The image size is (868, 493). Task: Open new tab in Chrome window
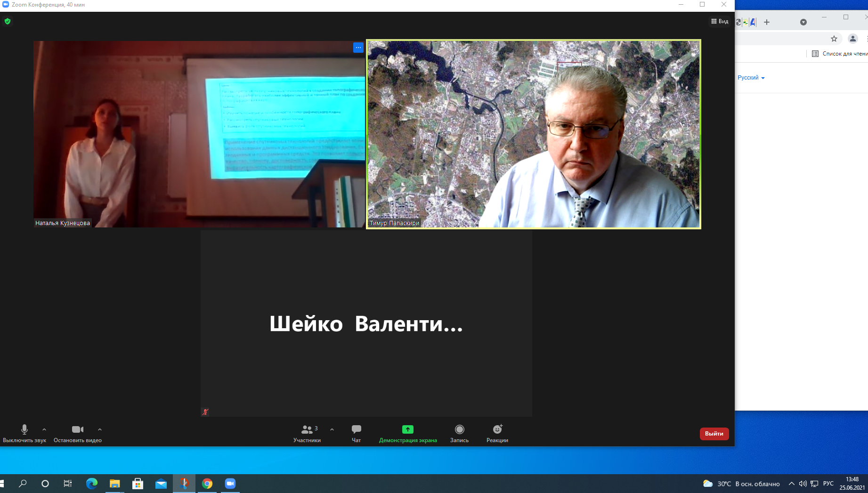(767, 22)
